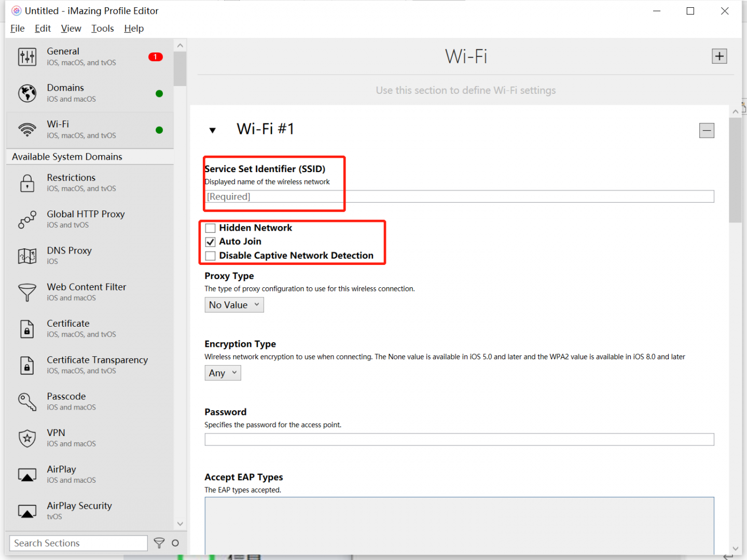Open the Help menu
Viewport: 747px width, 560px height.
click(134, 29)
